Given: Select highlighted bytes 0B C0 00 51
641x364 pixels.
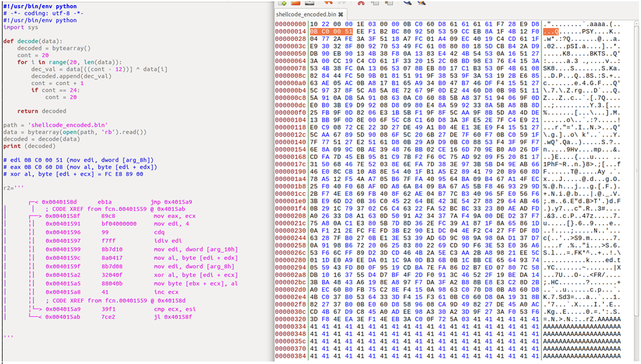Looking at the screenshot, I should pyautogui.click(x=331, y=32).
